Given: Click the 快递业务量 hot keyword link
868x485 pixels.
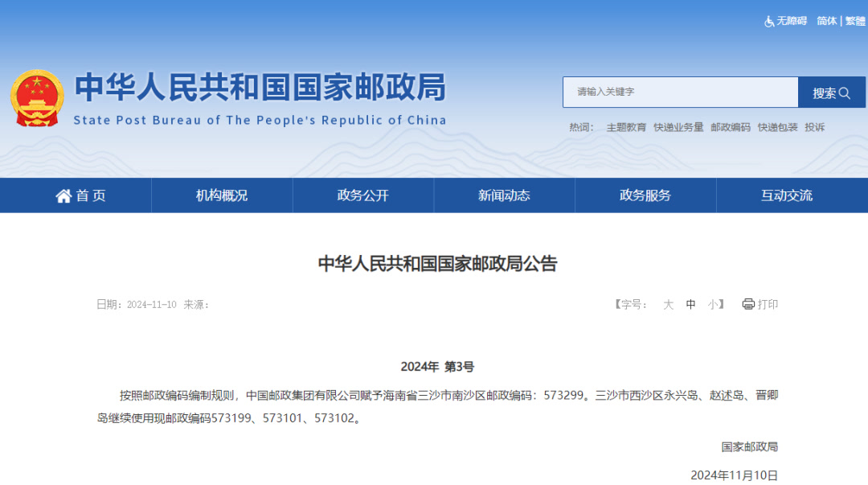Looking at the screenshot, I should [678, 127].
